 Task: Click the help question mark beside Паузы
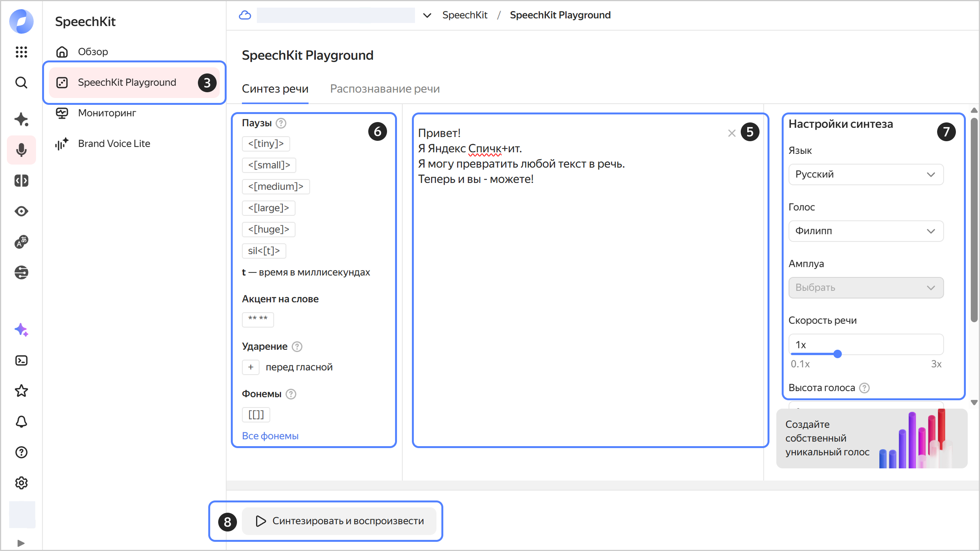point(281,123)
